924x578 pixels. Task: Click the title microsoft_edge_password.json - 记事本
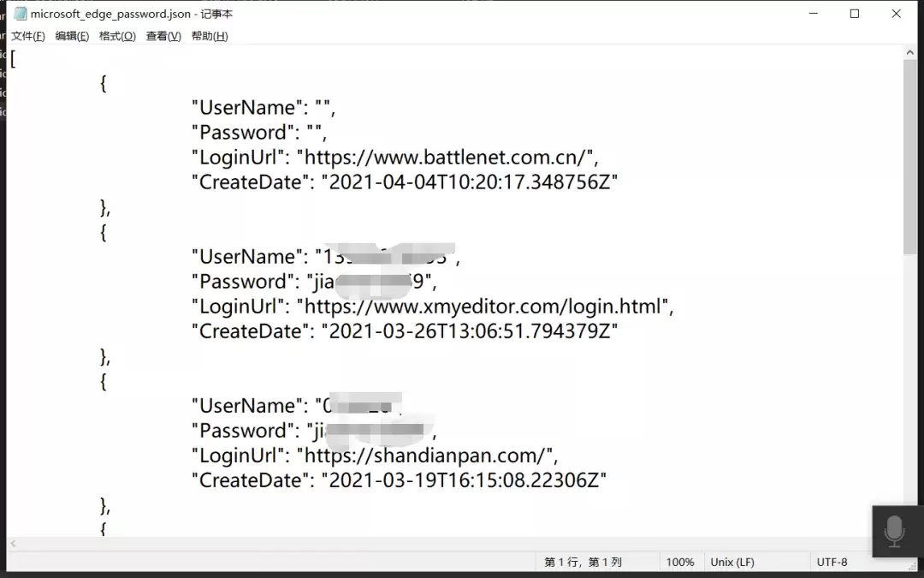coord(132,14)
